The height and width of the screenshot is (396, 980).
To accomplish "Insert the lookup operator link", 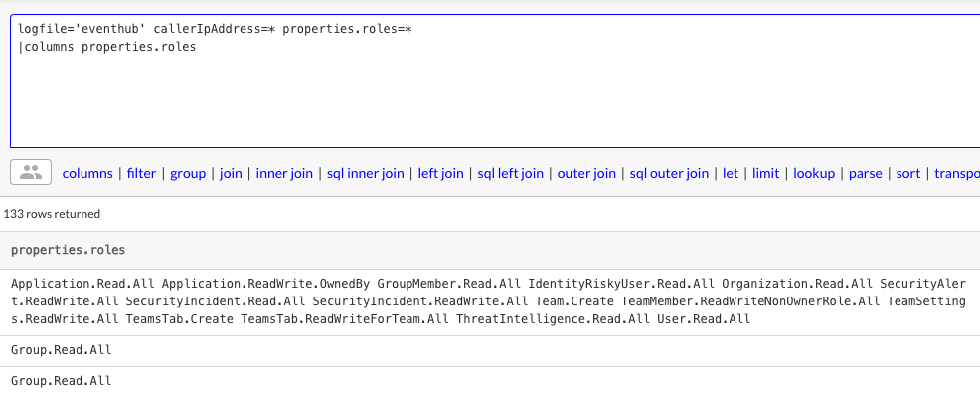I will pyautogui.click(x=814, y=173).
